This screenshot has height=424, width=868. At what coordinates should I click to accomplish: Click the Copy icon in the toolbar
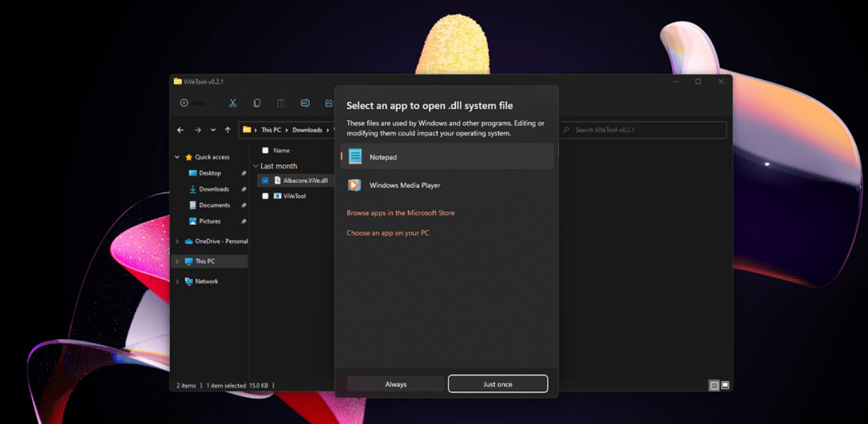(257, 103)
